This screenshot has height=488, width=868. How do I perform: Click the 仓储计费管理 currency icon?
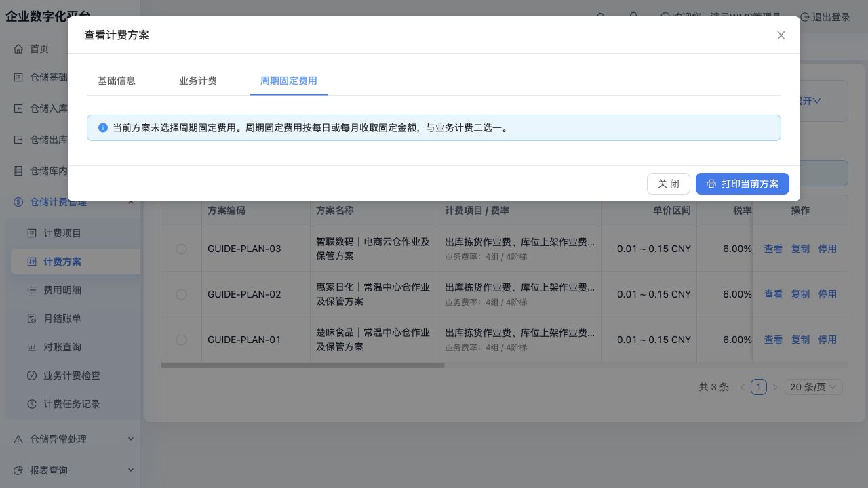point(18,202)
